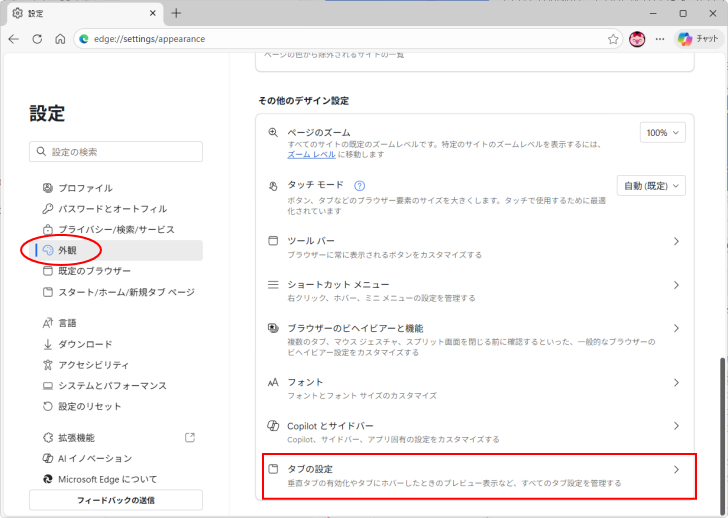Select the 設定 browser tab
Image resolution: width=728 pixels, height=518 pixels.
tap(84, 13)
